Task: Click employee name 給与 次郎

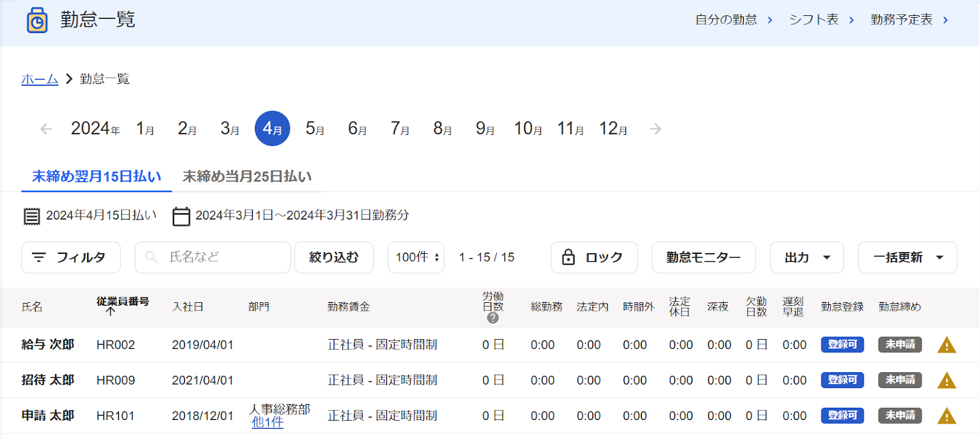Action: click(48, 345)
